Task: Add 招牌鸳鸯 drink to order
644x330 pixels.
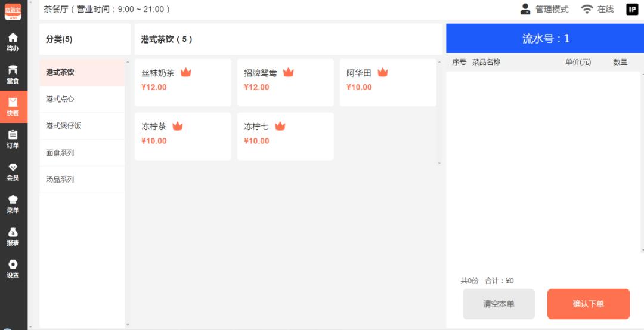Action: click(285, 82)
